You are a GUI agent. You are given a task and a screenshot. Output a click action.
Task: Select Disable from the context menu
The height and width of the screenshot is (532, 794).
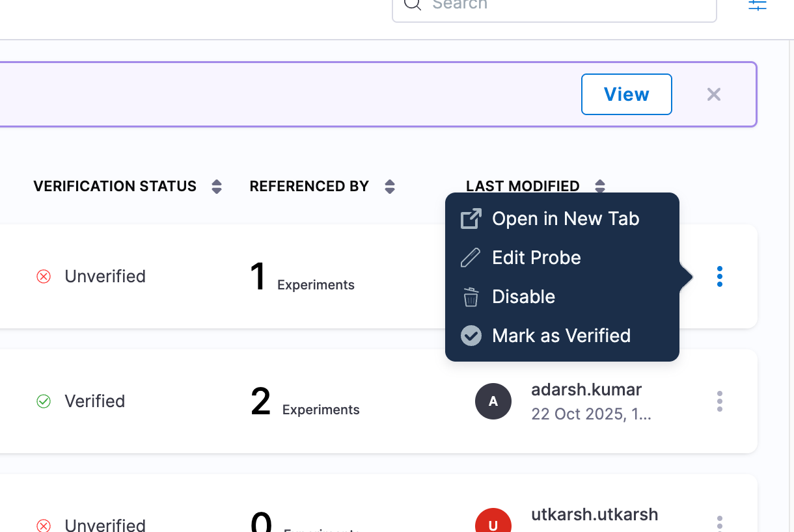(x=523, y=297)
